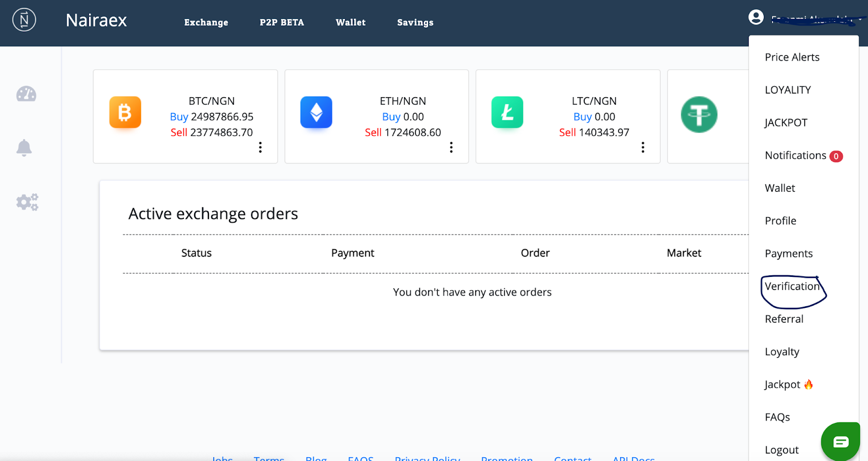Open the green chat support bubble

(840, 441)
